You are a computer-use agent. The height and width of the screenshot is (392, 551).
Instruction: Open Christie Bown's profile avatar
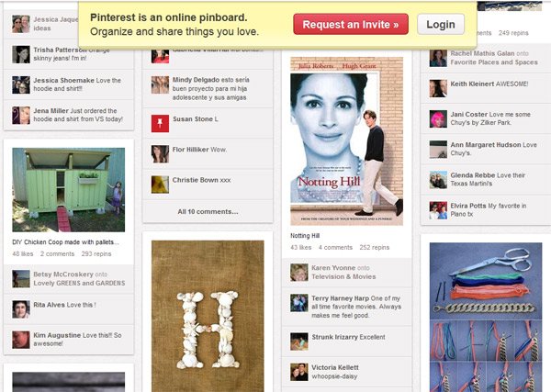tap(160, 185)
